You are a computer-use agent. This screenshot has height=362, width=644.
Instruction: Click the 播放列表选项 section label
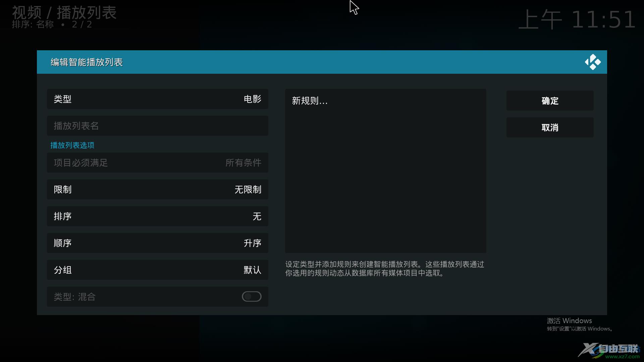(72, 145)
